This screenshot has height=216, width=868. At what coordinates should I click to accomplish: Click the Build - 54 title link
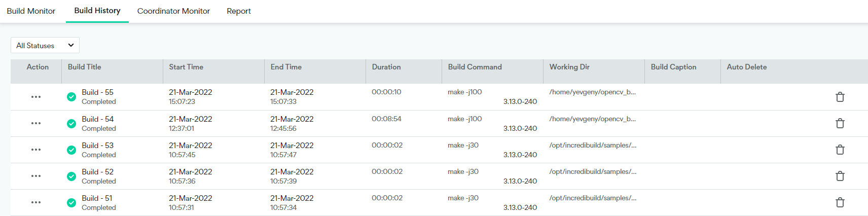point(98,119)
